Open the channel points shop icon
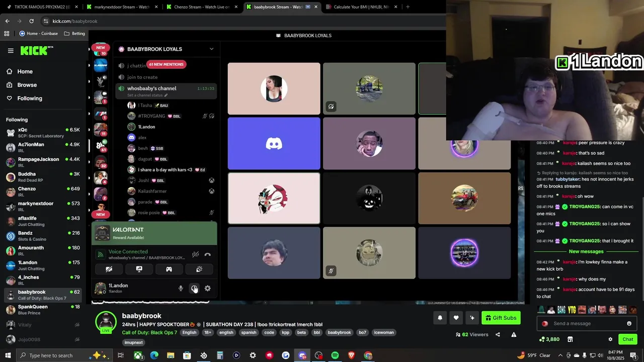Image resolution: width=644 pixels, height=362 pixels. point(570,339)
